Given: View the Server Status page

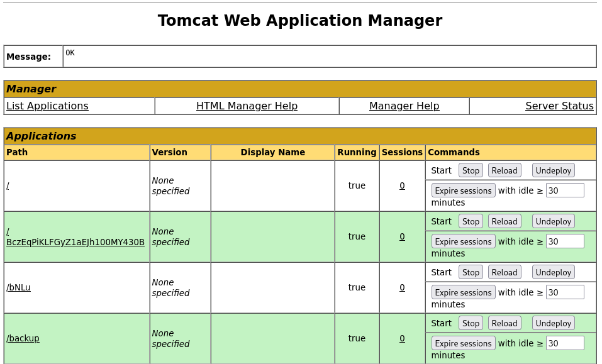Looking at the screenshot, I should (559, 106).
